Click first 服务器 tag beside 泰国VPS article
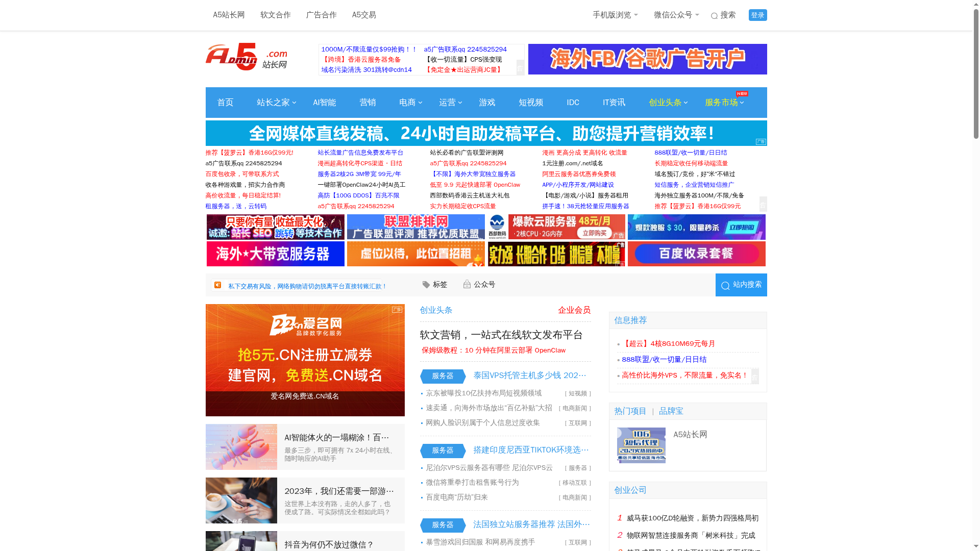The width and height of the screenshot is (980, 551). point(442,376)
